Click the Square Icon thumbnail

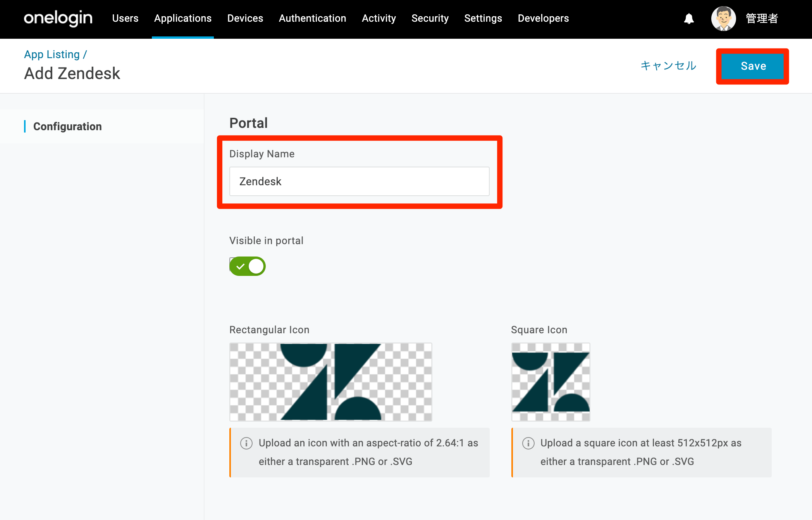pos(551,382)
